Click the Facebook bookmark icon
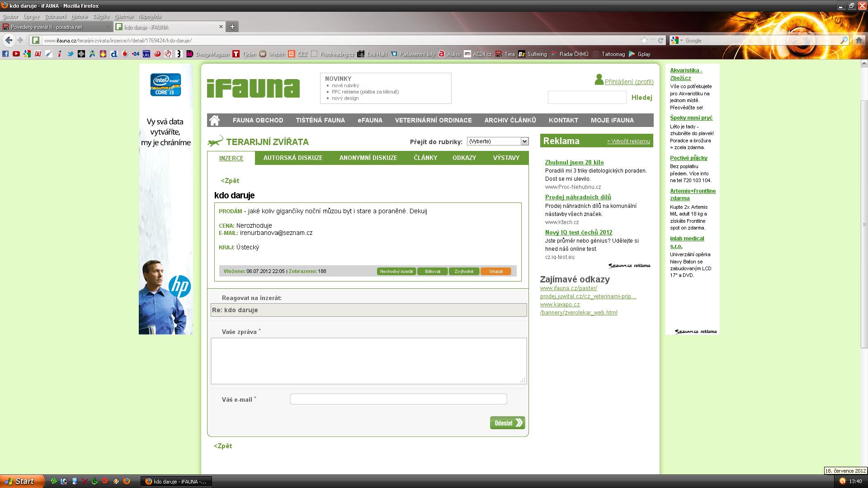The image size is (868, 488). point(5,54)
